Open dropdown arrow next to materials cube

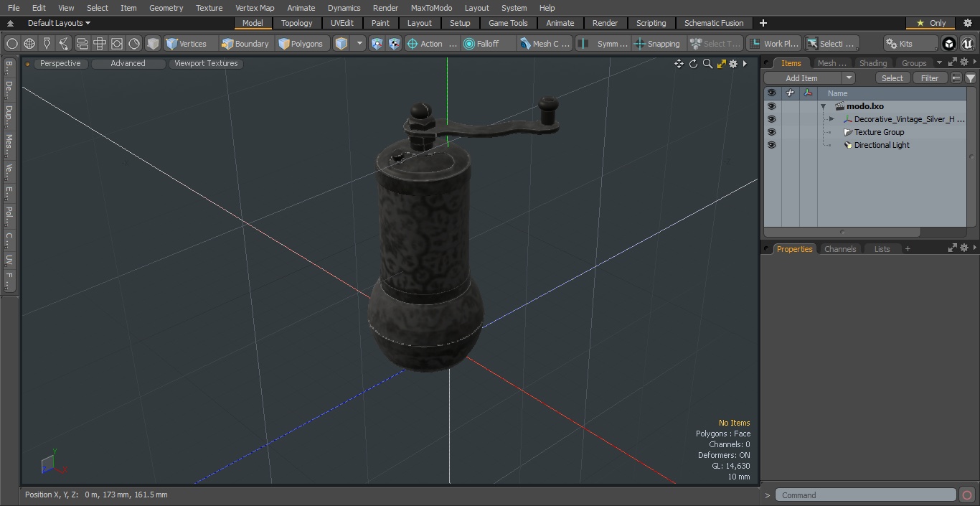click(x=360, y=44)
